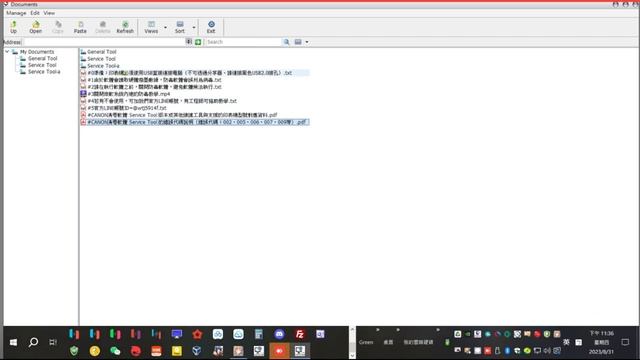This screenshot has height=360, width=640.
Task: Click the taskbar clock and date
Action: point(602,342)
